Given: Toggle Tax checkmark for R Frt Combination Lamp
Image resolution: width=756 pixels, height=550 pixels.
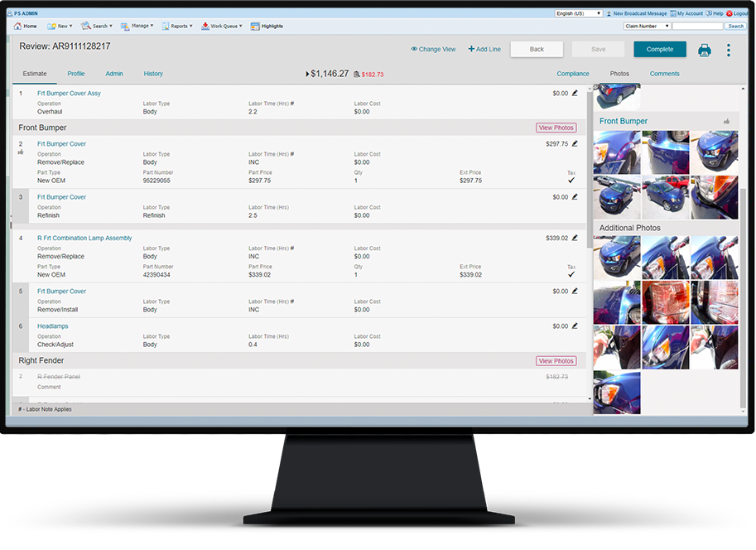Looking at the screenshot, I should click(x=571, y=275).
